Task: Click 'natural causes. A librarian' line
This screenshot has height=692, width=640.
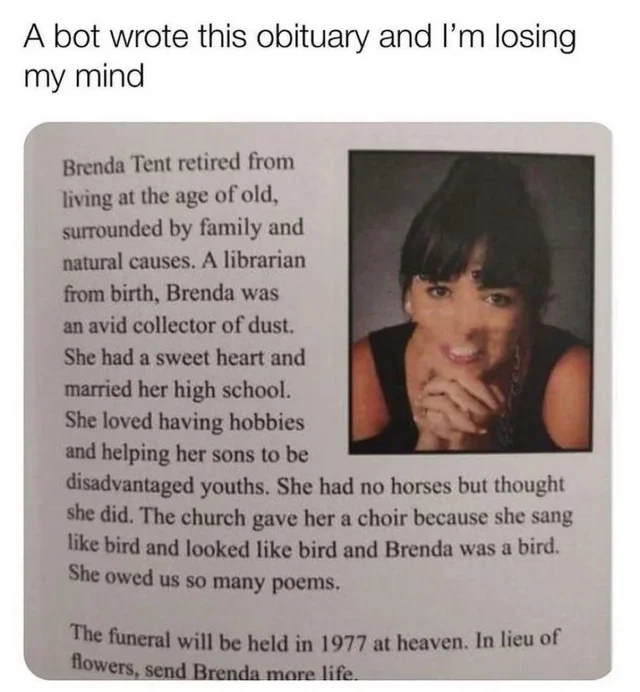Action: pyautogui.click(x=184, y=261)
